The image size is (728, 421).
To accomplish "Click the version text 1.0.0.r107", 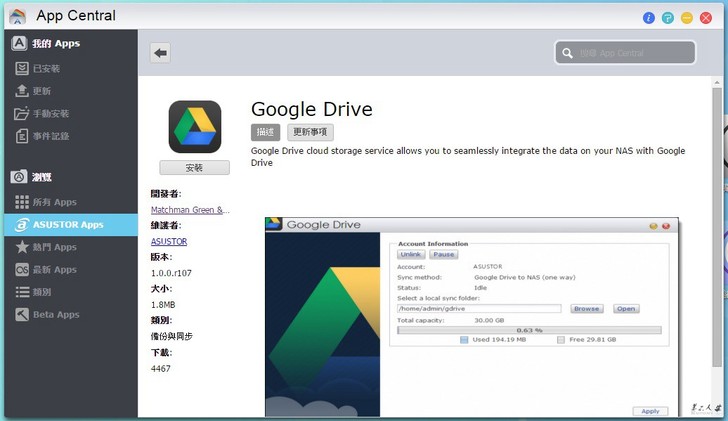I will [171, 273].
